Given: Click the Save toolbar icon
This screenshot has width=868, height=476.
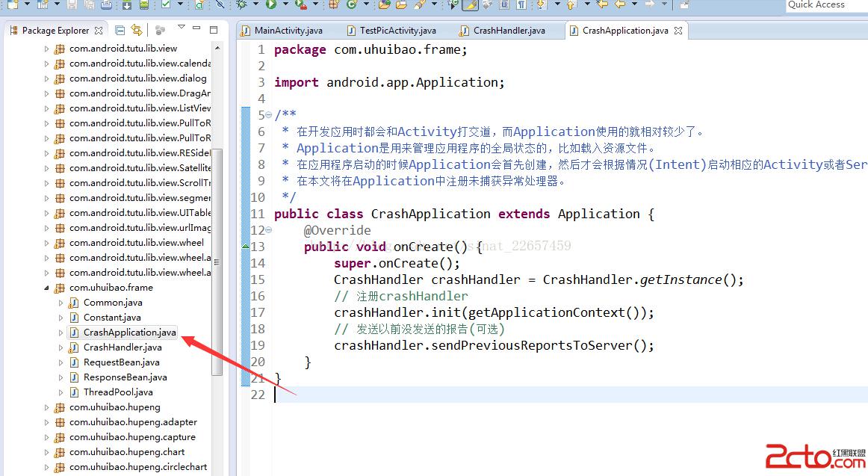Looking at the screenshot, I should (x=72, y=4).
